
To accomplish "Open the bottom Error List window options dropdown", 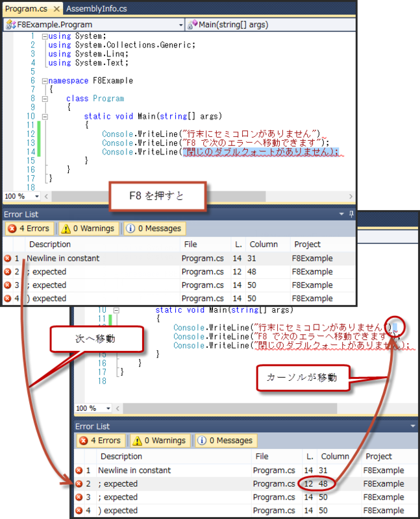I will 413,426.
